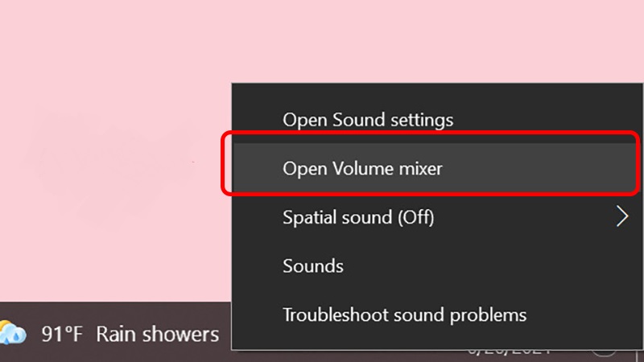The height and width of the screenshot is (362, 644).
Task: Open the weather widget on taskbar
Action: click(x=113, y=334)
